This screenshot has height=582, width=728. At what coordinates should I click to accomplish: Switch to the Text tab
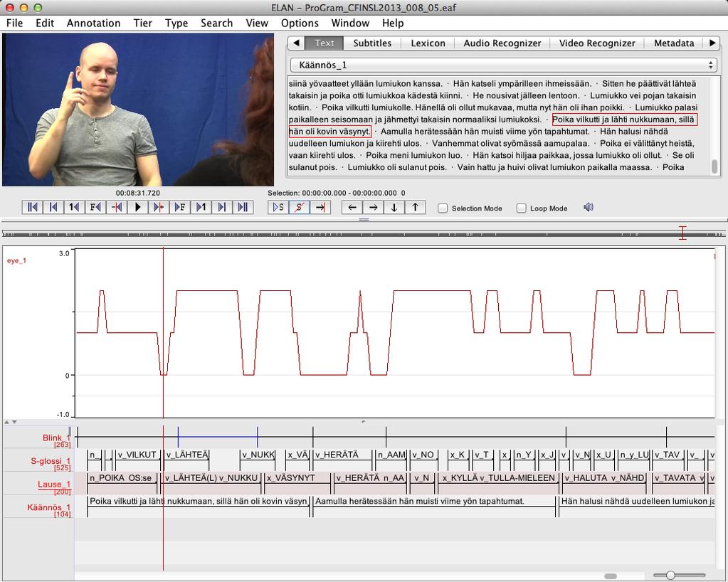tap(324, 43)
